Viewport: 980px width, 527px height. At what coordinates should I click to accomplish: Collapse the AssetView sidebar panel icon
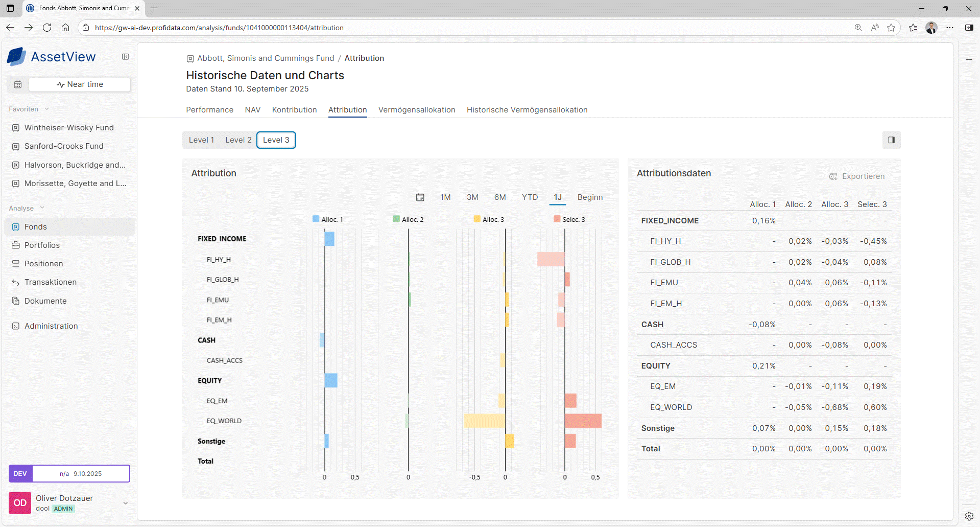(125, 57)
